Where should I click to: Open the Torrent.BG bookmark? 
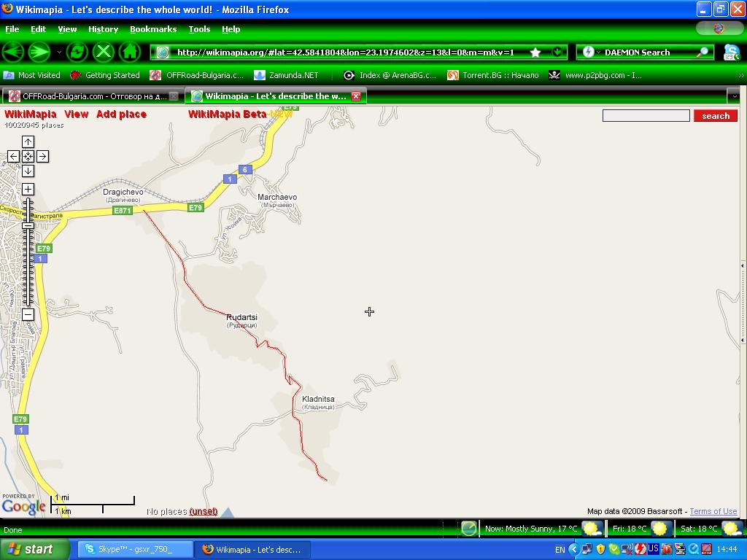pyautogui.click(x=493, y=75)
